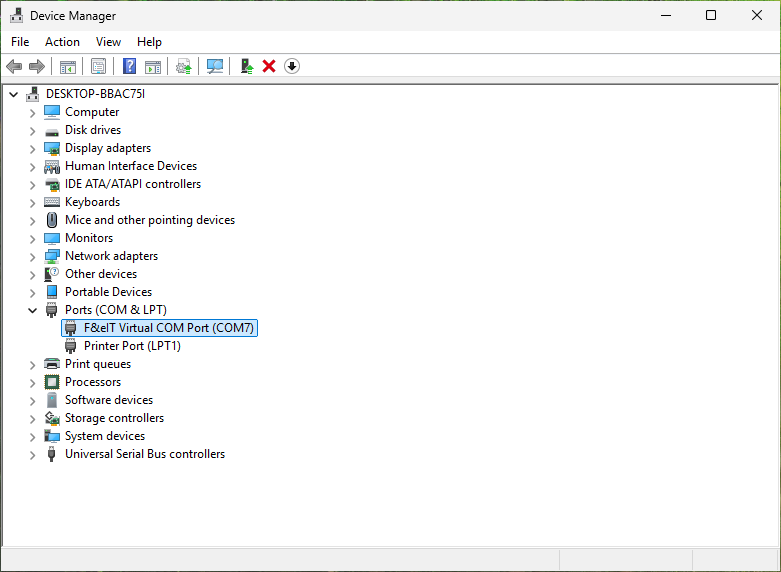The image size is (781, 572).
Task: Expand the IDE ATA/ATAPI controllers category
Action: point(32,184)
